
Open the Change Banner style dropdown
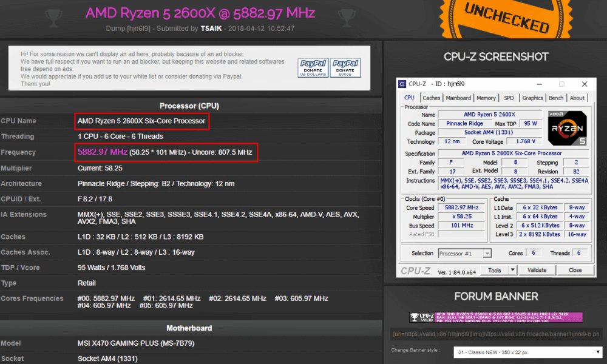527,352
